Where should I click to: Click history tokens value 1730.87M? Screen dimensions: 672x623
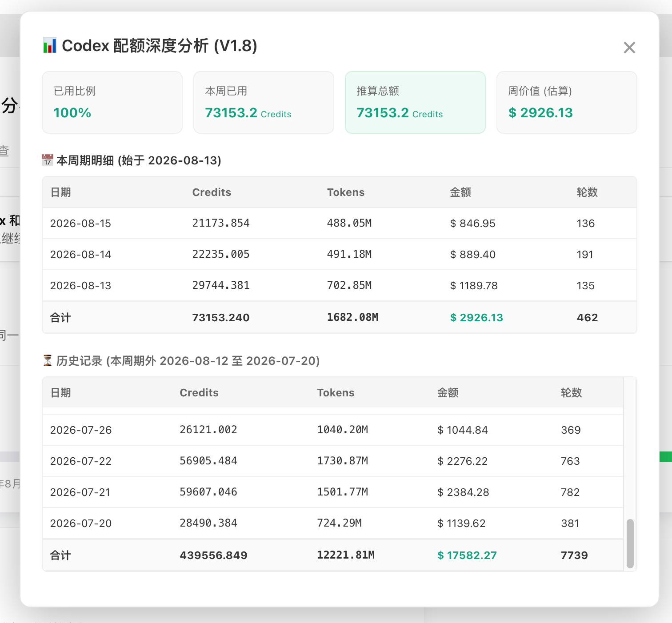[x=343, y=461]
